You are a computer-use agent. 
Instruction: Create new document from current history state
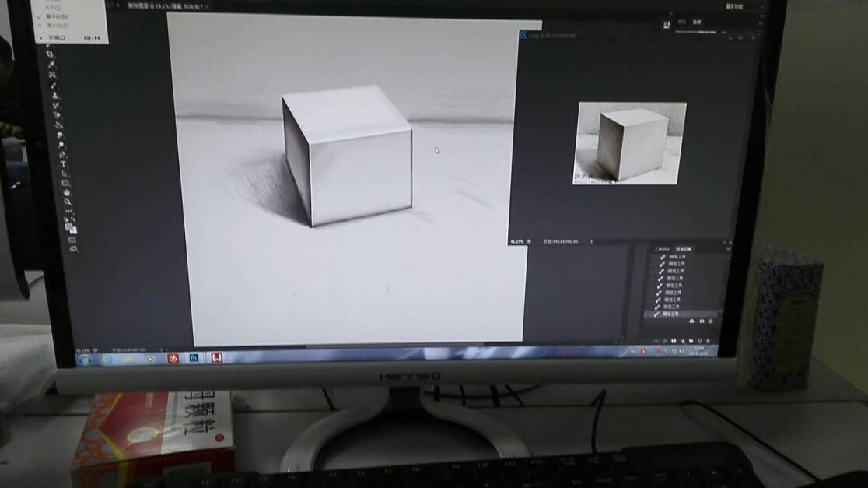(691, 321)
